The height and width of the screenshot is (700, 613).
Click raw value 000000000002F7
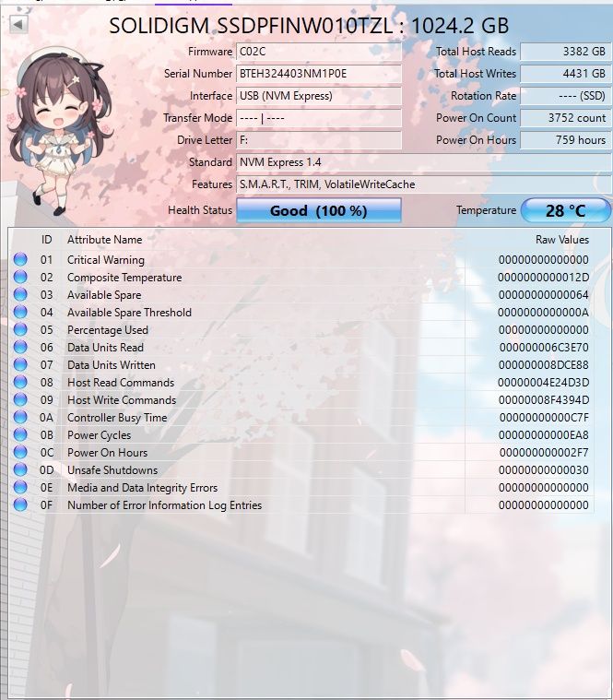[544, 453]
